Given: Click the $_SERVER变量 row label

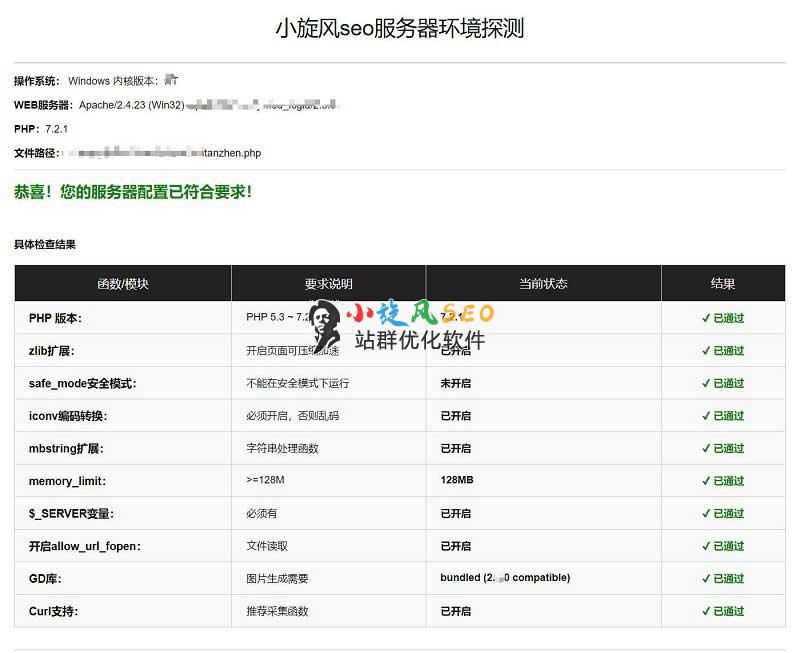Looking at the screenshot, I should tap(71, 514).
